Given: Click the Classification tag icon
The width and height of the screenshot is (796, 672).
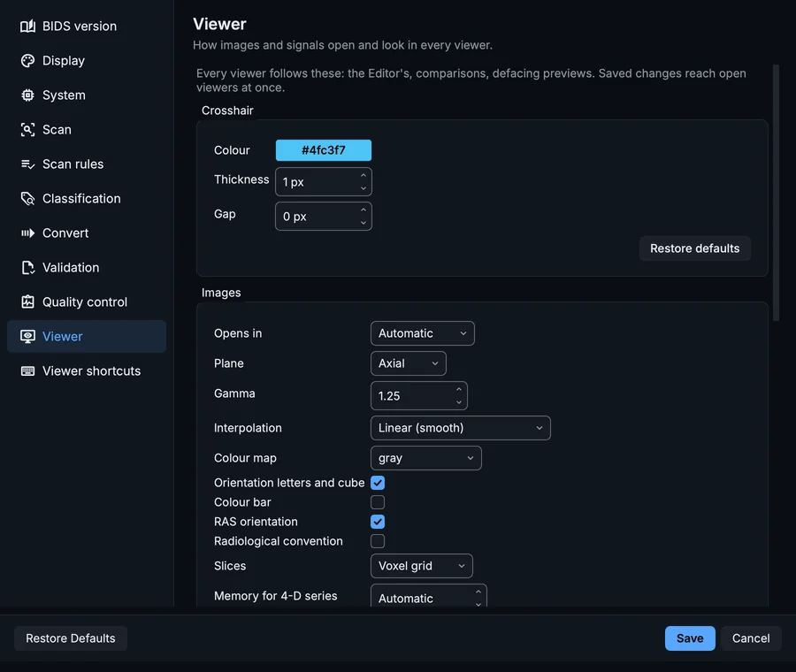Looking at the screenshot, I should pyautogui.click(x=28, y=198).
